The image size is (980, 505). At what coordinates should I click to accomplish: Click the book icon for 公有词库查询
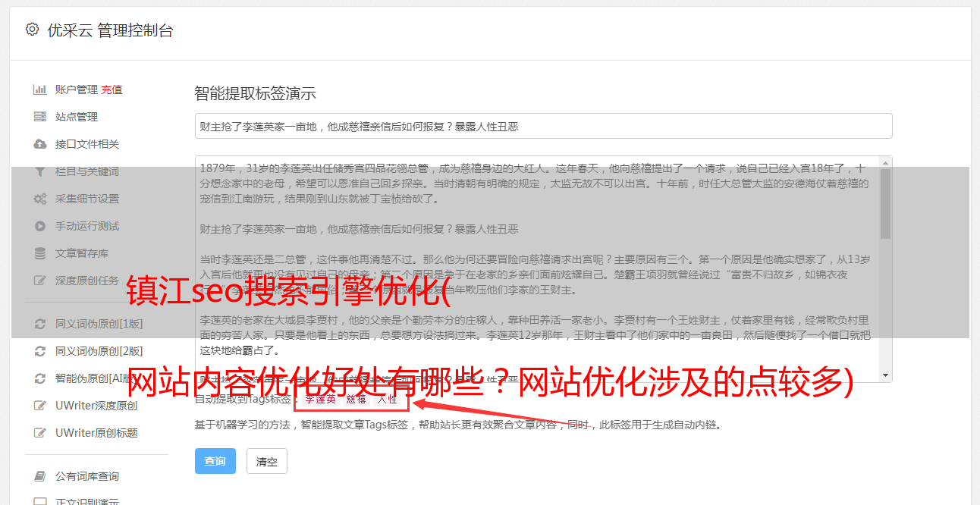[x=40, y=476]
